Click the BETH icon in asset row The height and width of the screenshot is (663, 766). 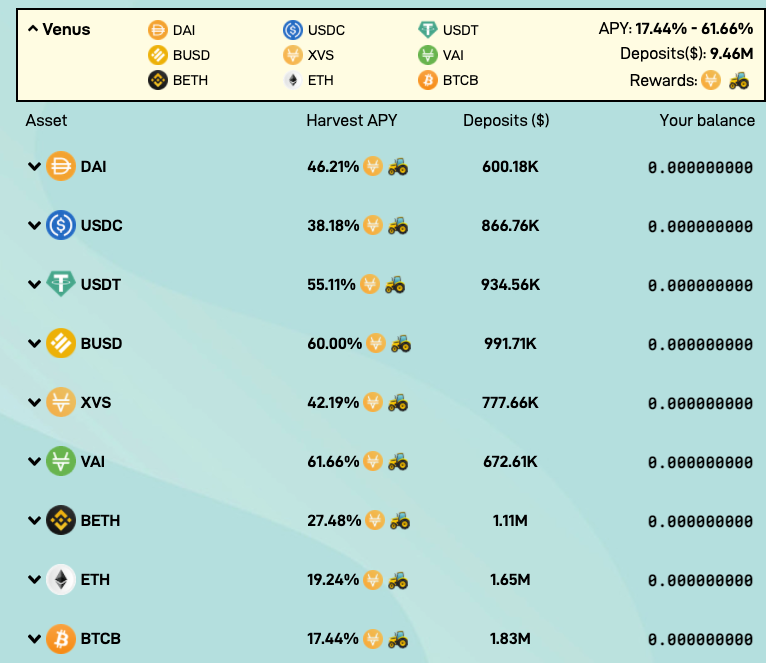(61, 520)
